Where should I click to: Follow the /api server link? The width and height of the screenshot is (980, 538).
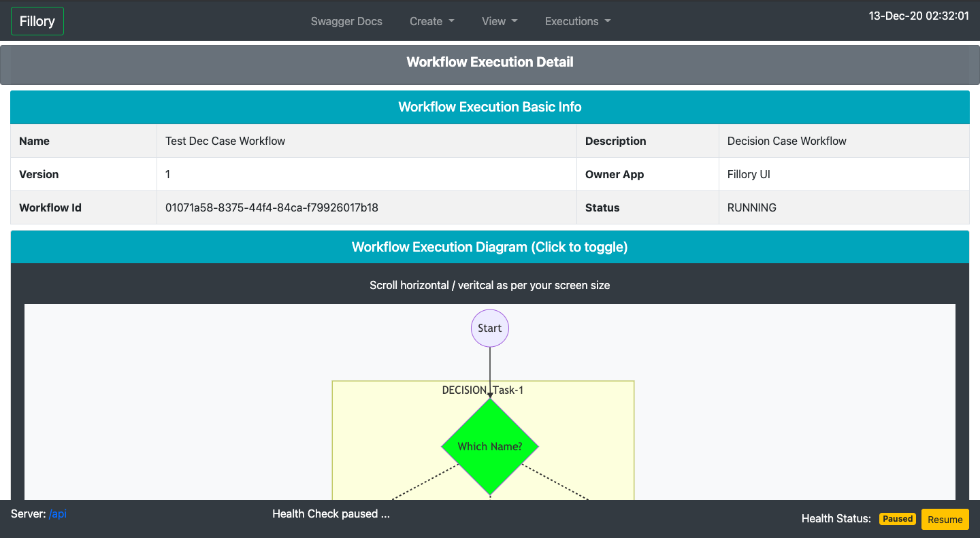tap(58, 514)
